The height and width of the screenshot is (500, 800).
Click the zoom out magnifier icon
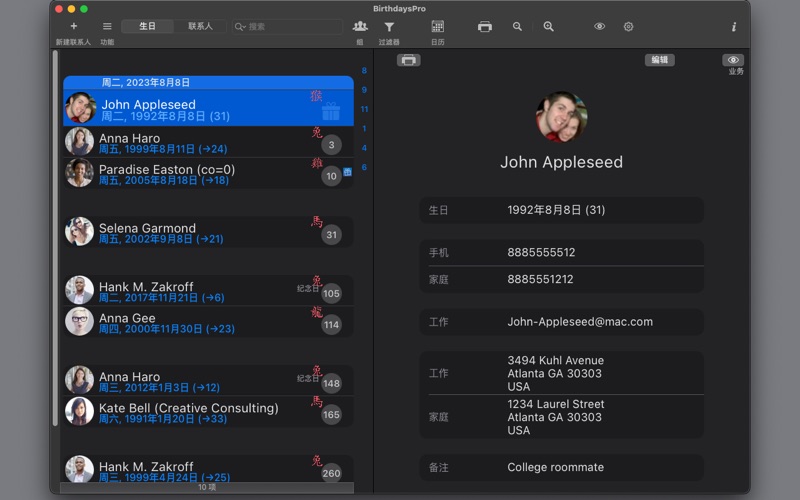517,26
